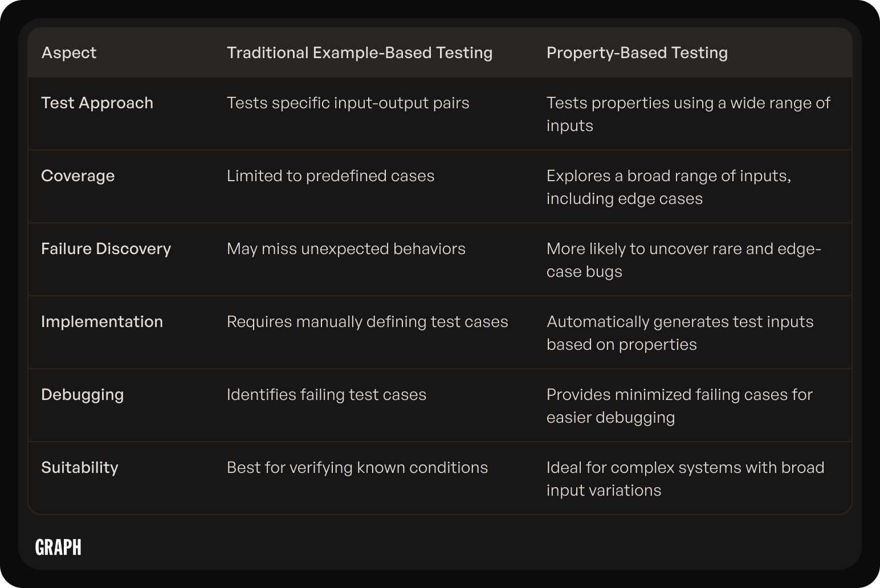Image resolution: width=880 pixels, height=588 pixels.
Task: Select 'Provides minimized failing cases' cell
Action: coord(679,406)
